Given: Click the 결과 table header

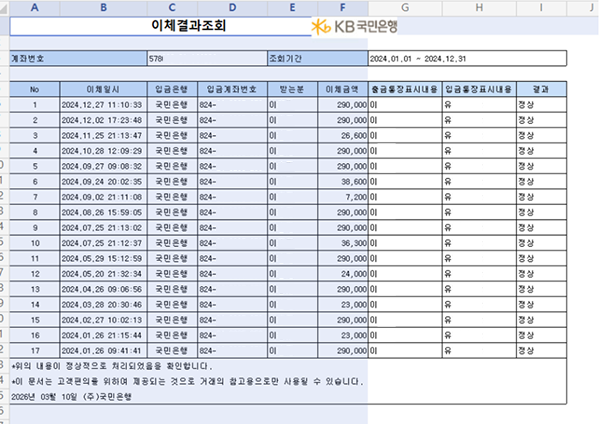Looking at the screenshot, I should [x=541, y=89].
